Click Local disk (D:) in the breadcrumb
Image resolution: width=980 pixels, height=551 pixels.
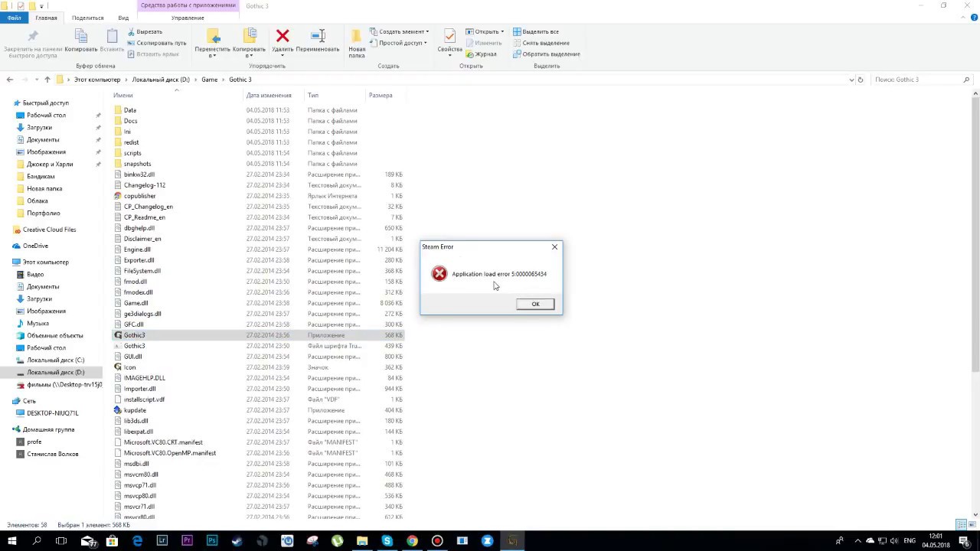pos(161,80)
